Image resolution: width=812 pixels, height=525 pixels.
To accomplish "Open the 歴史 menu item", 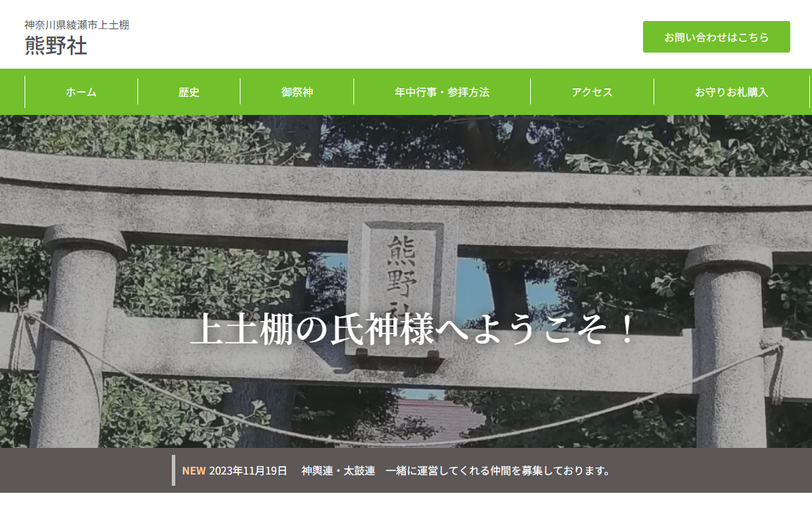I will pyautogui.click(x=189, y=92).
